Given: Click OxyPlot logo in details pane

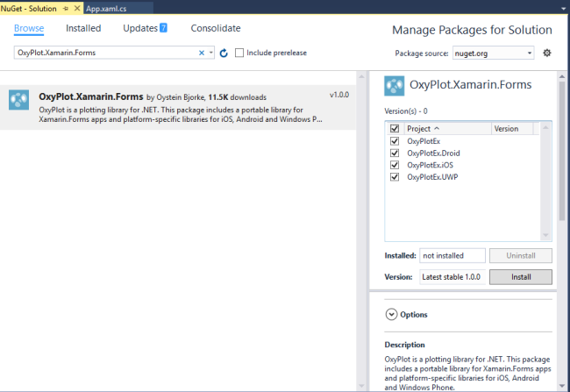Looking at the screenshot, I should point(395,86).
